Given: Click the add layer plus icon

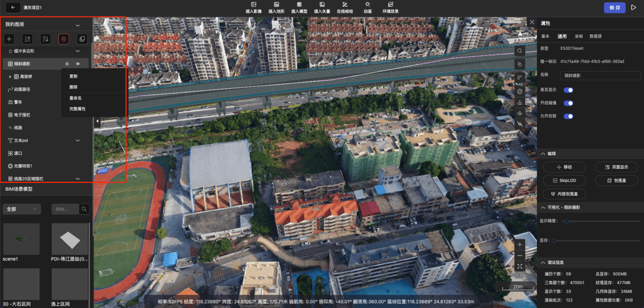Looking at the screenshot, I should (x=9, y=39).
